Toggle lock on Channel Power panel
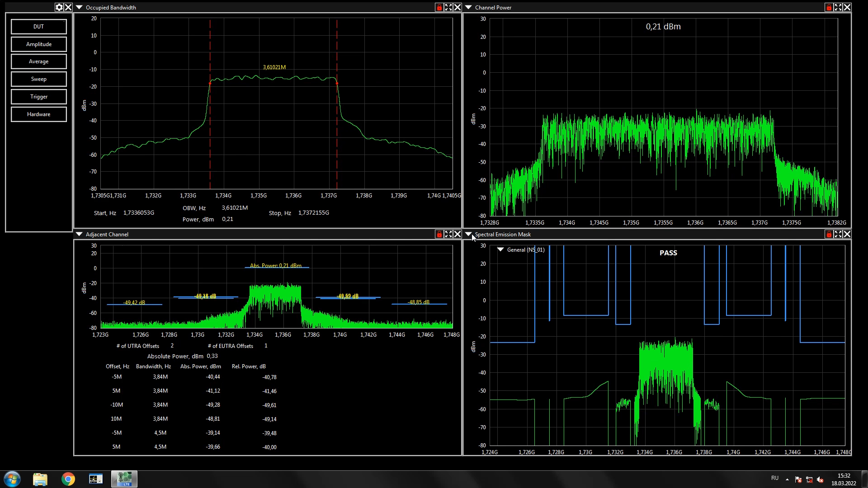868x488 pixels. click(x=829, y=7)
